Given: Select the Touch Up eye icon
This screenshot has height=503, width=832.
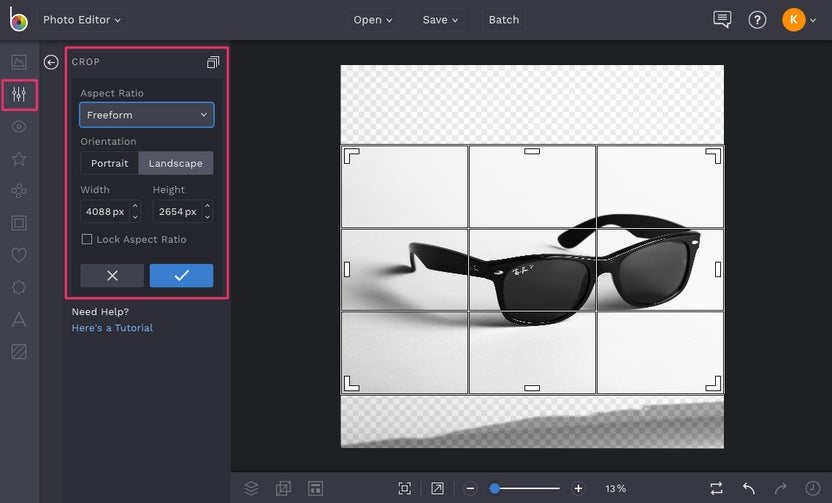Looking at the screenshot, I should click(19, 127).
